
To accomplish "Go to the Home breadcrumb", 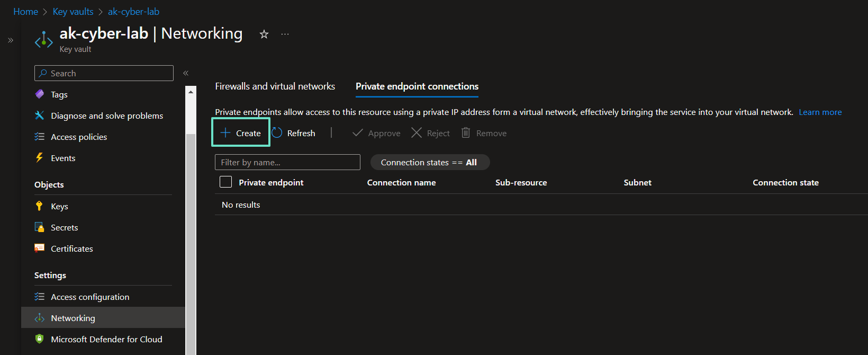I will click(x=25, y=12).
